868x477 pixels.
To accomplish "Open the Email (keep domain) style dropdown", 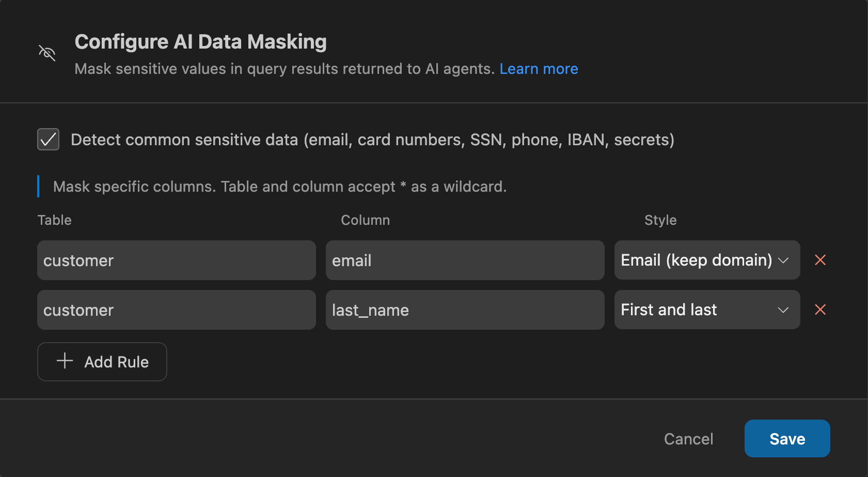I will tap(707, 260).
